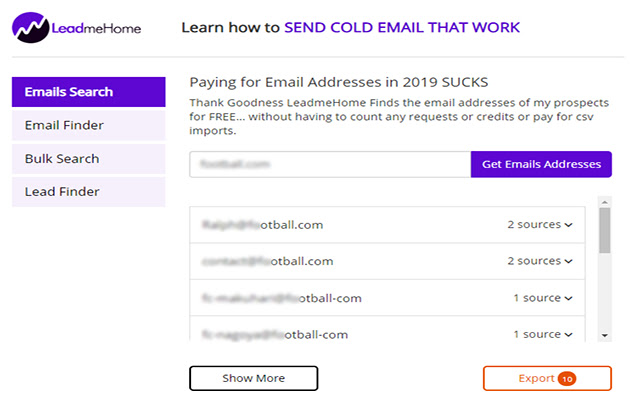
Task: Click the LeadmeHome logo icon
Action: click(x=31, y=28)
